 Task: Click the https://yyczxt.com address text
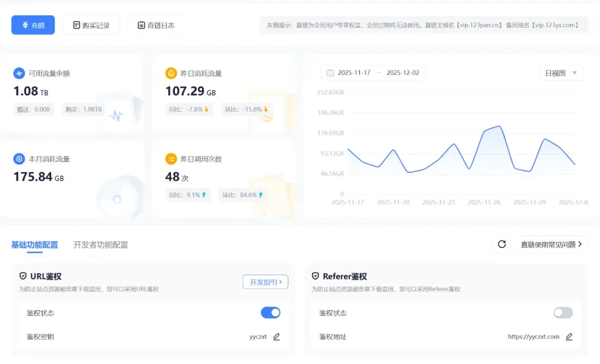(x=533, y=337)
